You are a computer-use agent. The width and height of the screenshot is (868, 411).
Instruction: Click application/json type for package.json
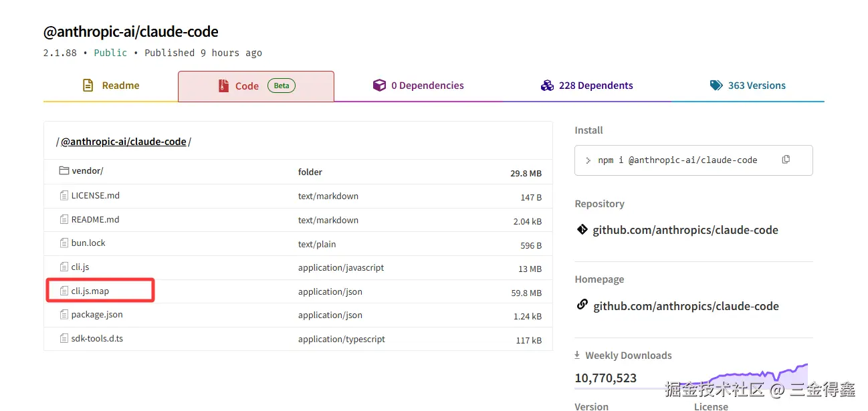pyautogui.click(x=330, y=315)
